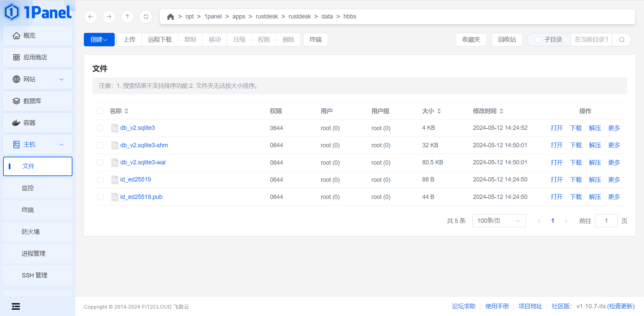This screenshot has width=644, height=316.
Task: Check the box for db_v2.sqlite3-shm
Action: [100, 145]
